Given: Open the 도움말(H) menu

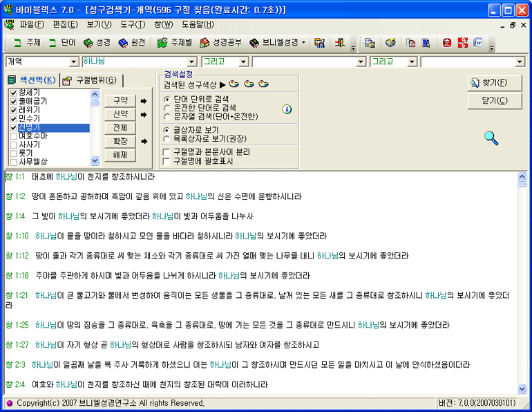Looking at the screenshot, I should pos(198,24).
